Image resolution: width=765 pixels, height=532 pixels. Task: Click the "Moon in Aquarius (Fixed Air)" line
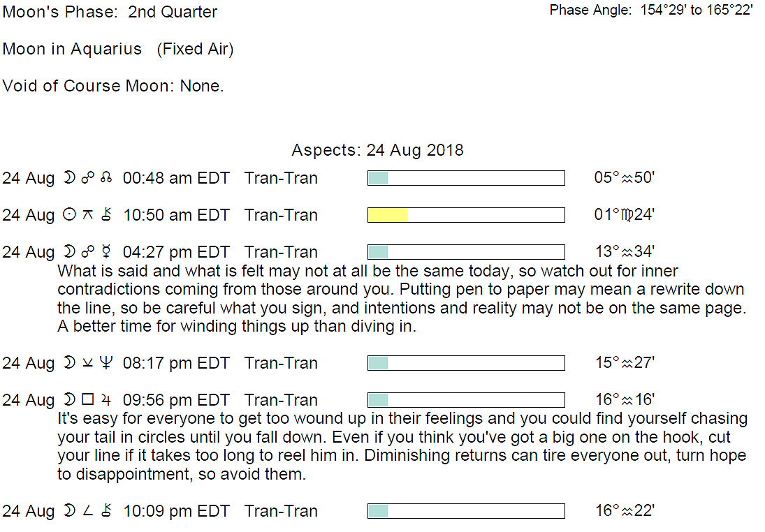118,50
